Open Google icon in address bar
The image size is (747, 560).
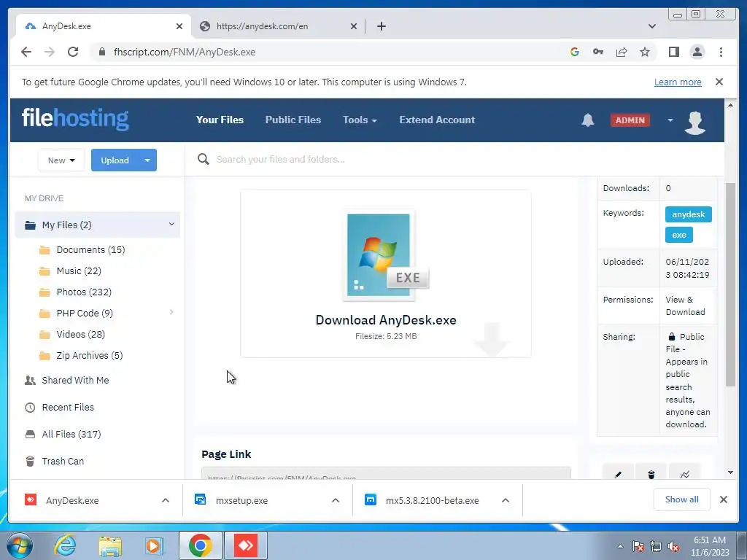pos(575,52)
